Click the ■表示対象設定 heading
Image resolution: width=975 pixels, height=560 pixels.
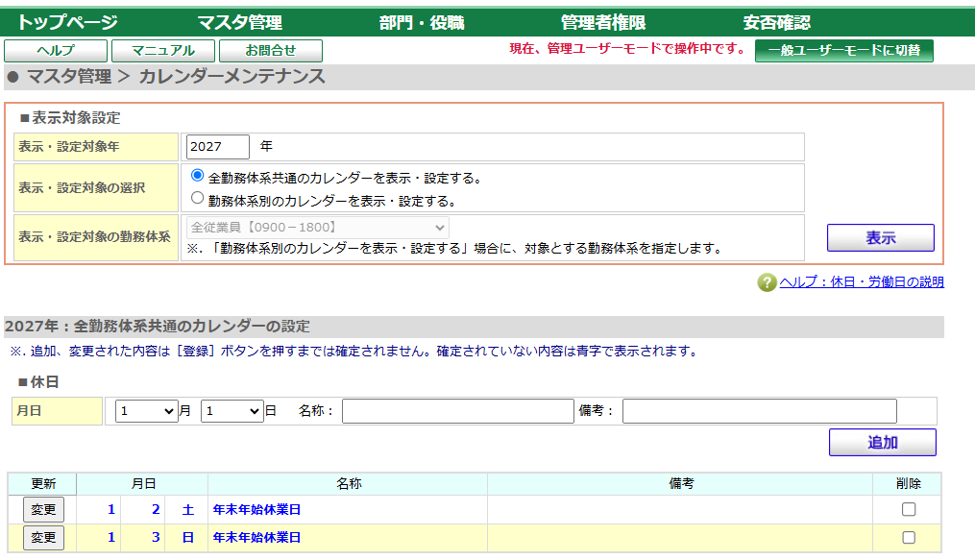coord(70,117)
